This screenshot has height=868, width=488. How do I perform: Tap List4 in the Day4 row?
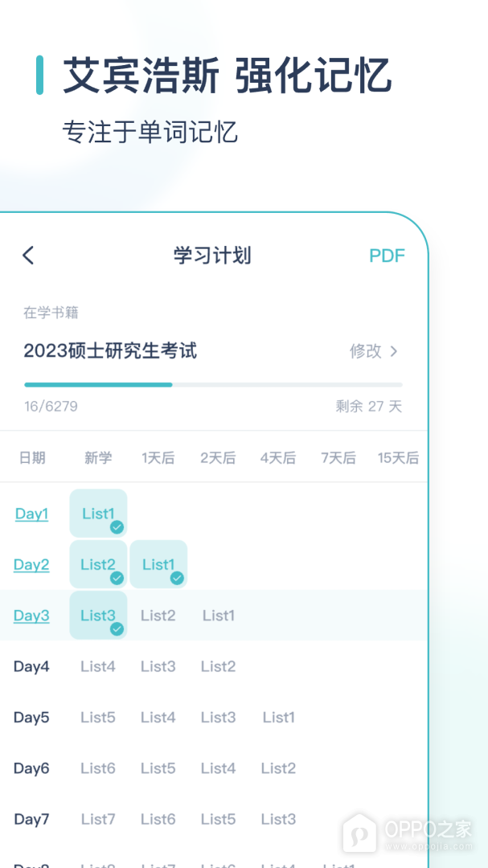click(98, 666)
